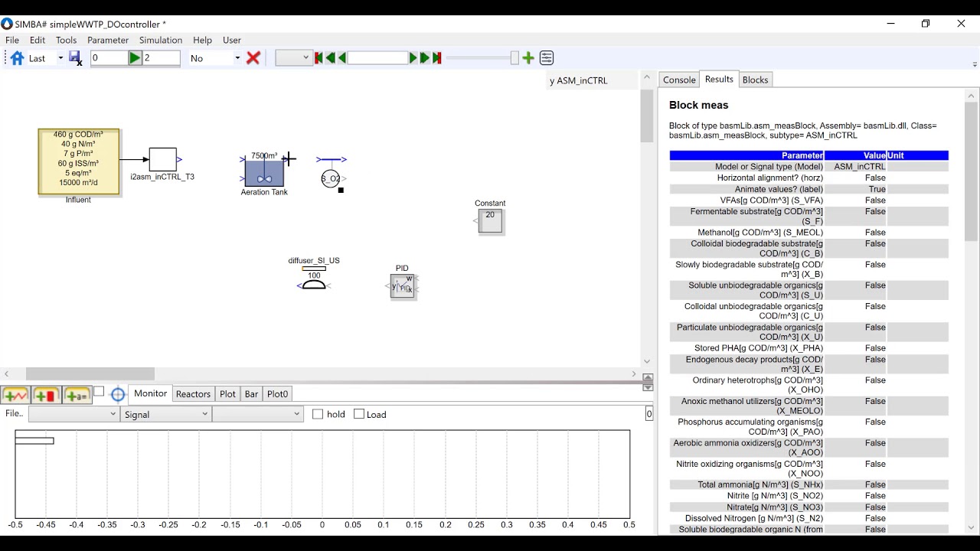
Task: Switch to the Reactors tab
Action: click(193, 394)
